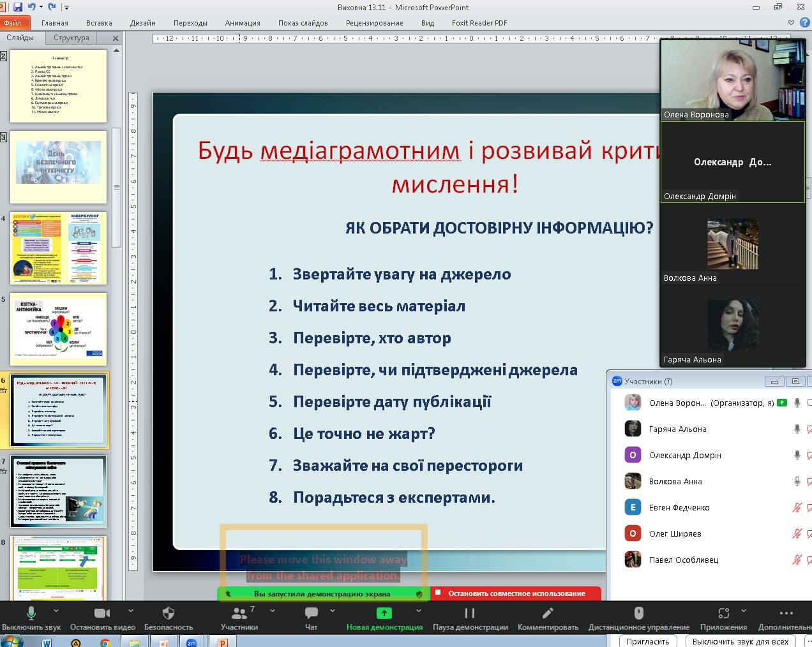Expand video options arrow beside camera
The image size is (812, 647).
coord(131,611)
